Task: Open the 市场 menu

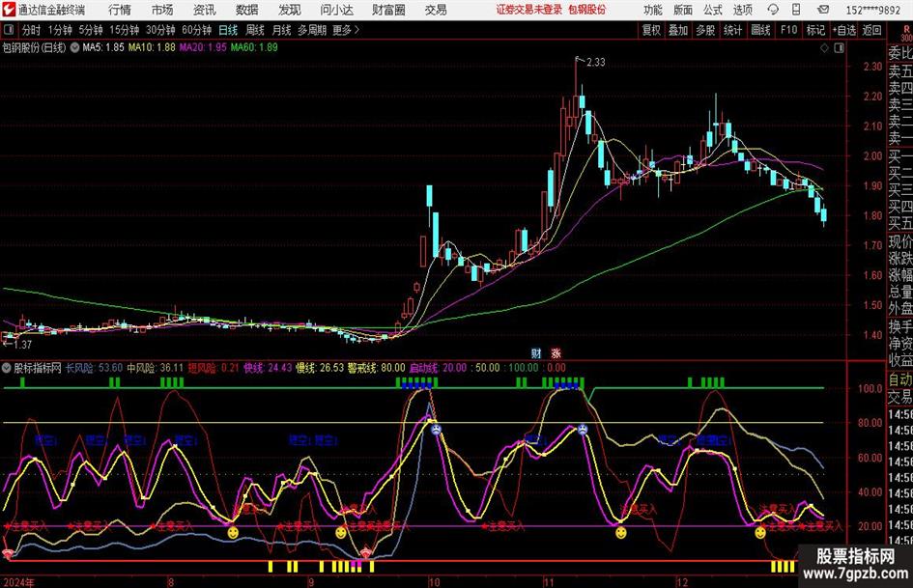Action: point(162,10)
